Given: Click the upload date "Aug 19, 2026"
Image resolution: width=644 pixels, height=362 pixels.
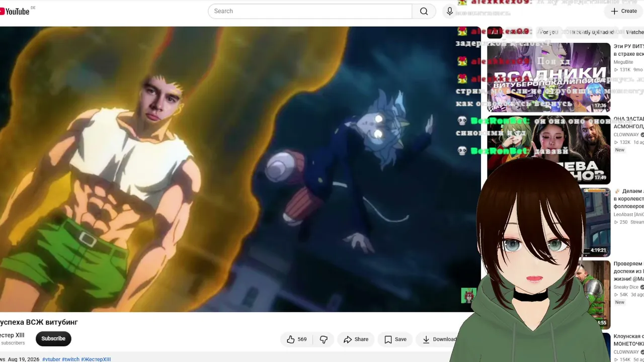Looking at the screenshot, I should pyautogui.click(x=24, y=359).
